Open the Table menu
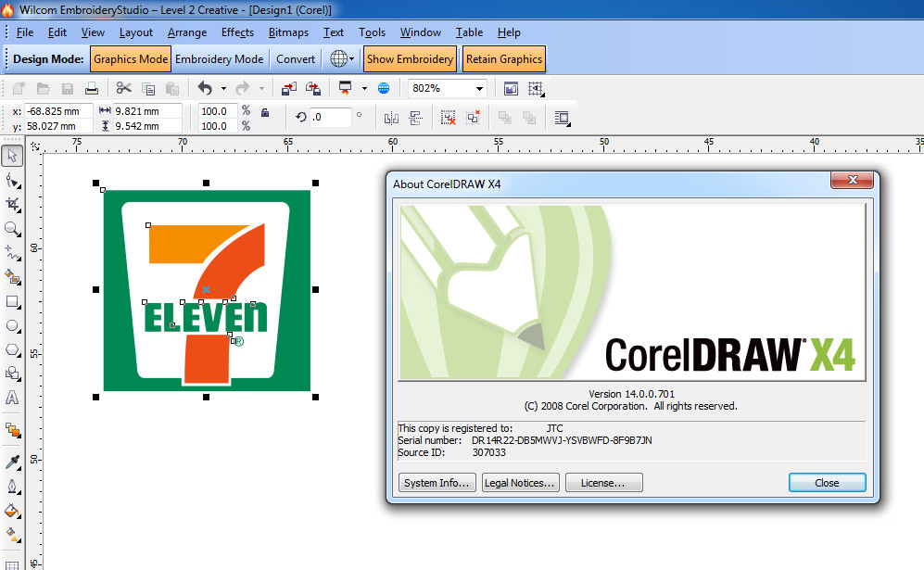924x570 pixels. (469, 32)
